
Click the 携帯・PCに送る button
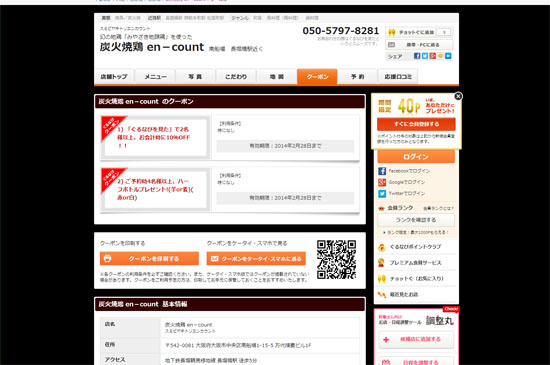[419, 45]
